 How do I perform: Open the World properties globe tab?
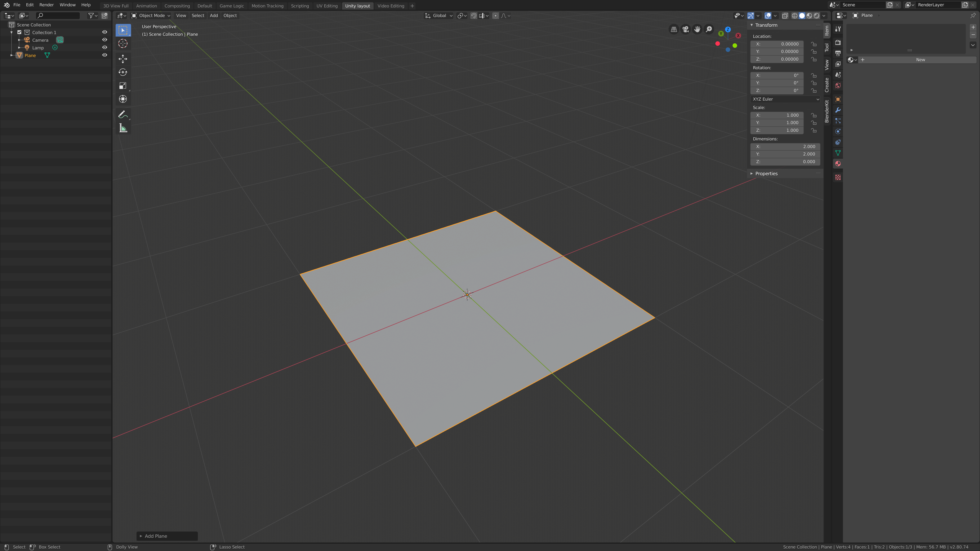[838, 86]
